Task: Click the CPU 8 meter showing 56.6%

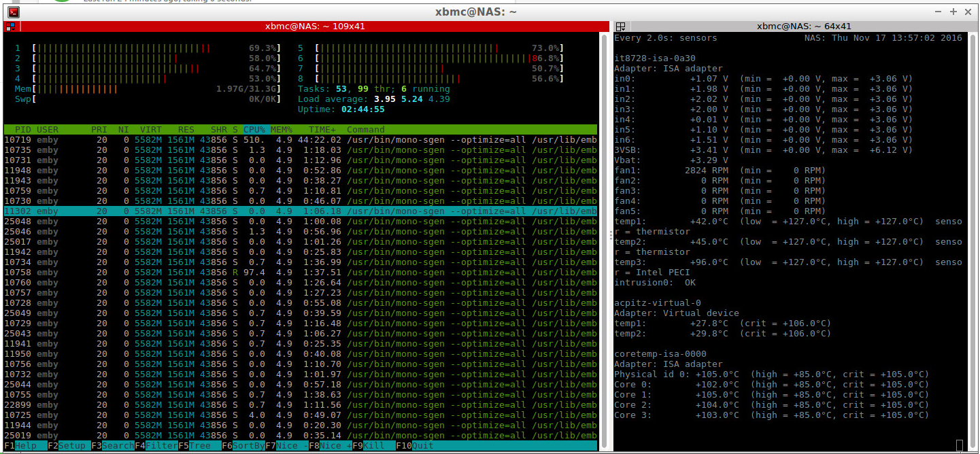Action: click(431, 79)
